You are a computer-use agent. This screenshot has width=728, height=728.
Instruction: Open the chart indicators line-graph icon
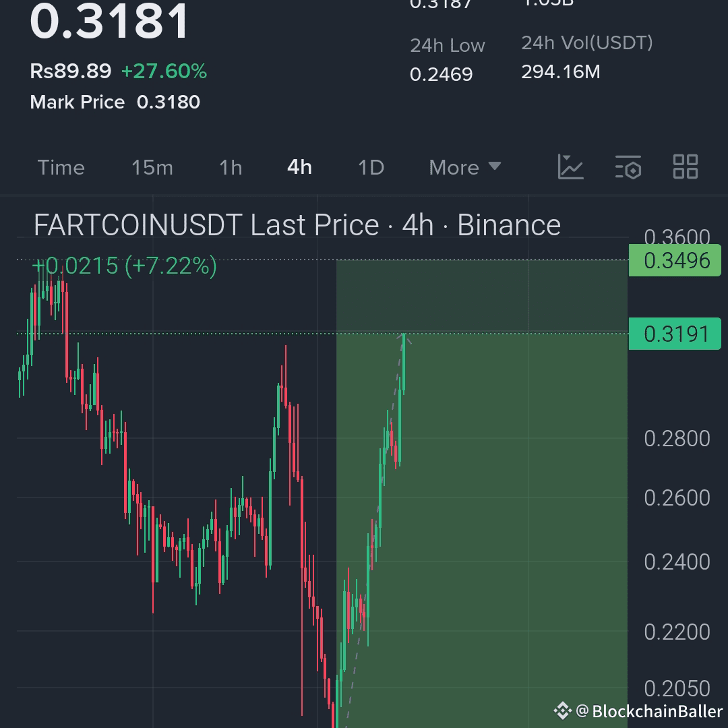[570, 166]
